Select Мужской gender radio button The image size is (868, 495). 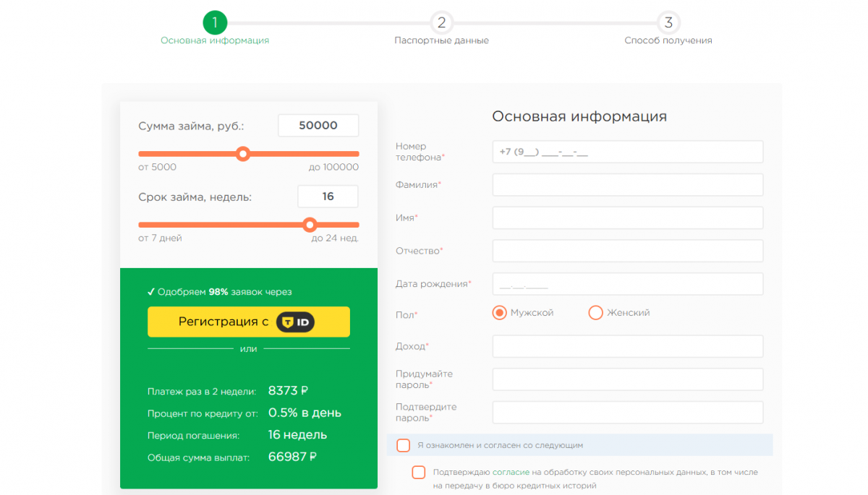pyautogui.click(x=499, y=313)
